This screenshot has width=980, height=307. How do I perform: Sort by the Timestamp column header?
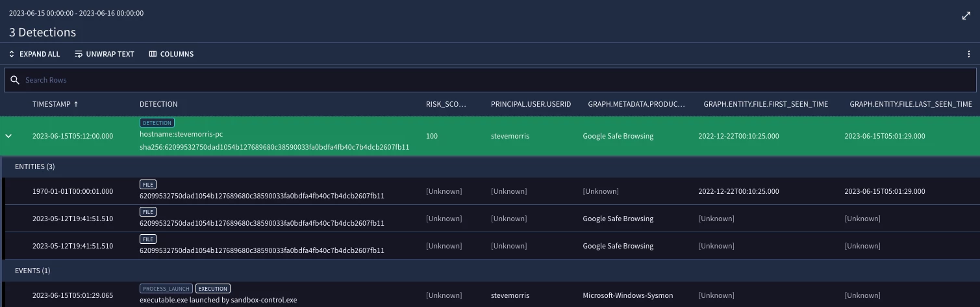tap(51, 104)
